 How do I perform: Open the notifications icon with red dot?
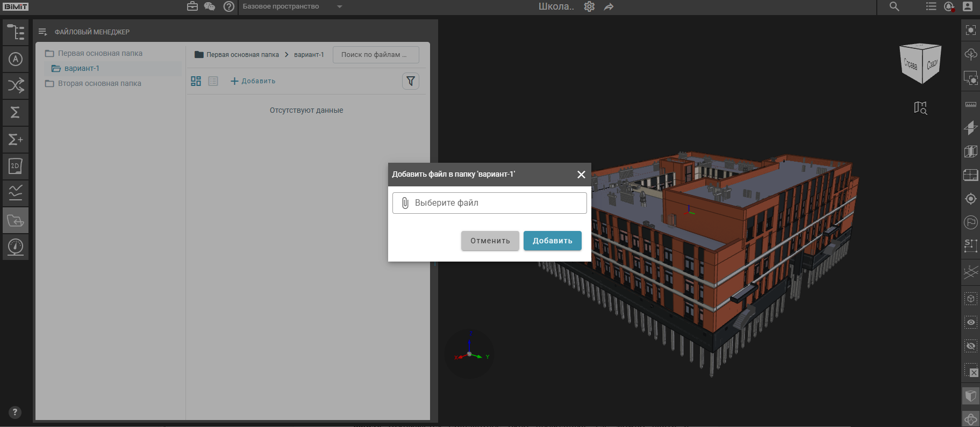pos(949,6)
